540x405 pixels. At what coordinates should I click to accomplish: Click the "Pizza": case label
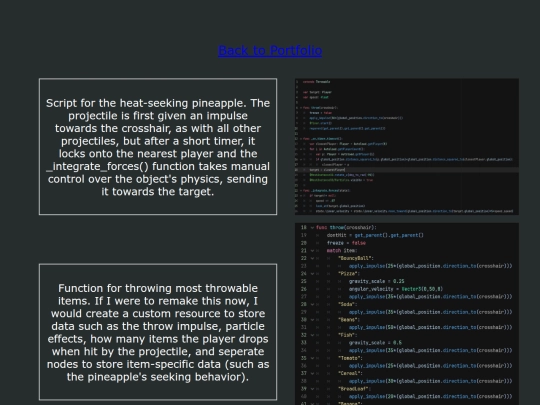(349, 273)
